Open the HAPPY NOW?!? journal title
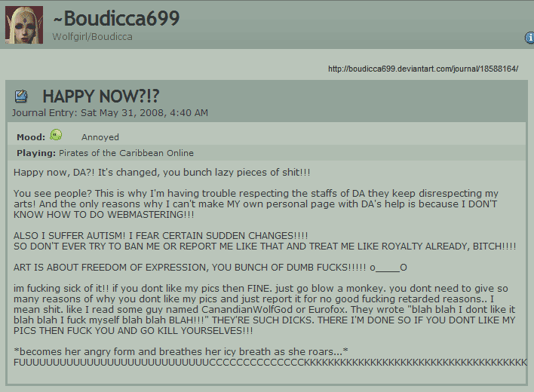 [101, 96]
